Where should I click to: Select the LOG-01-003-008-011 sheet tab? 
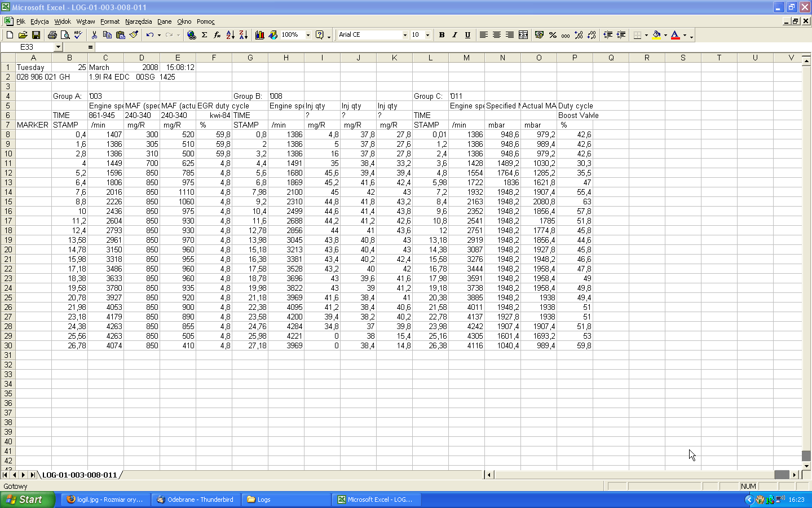(x=80, y=475)
